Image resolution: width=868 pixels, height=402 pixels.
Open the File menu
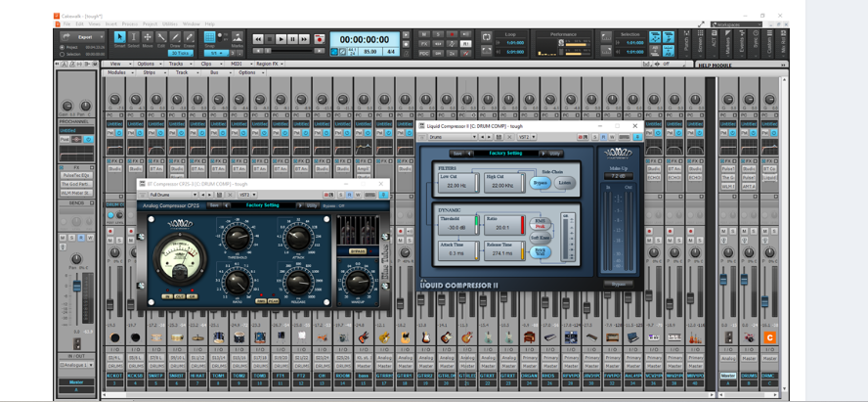66,24
